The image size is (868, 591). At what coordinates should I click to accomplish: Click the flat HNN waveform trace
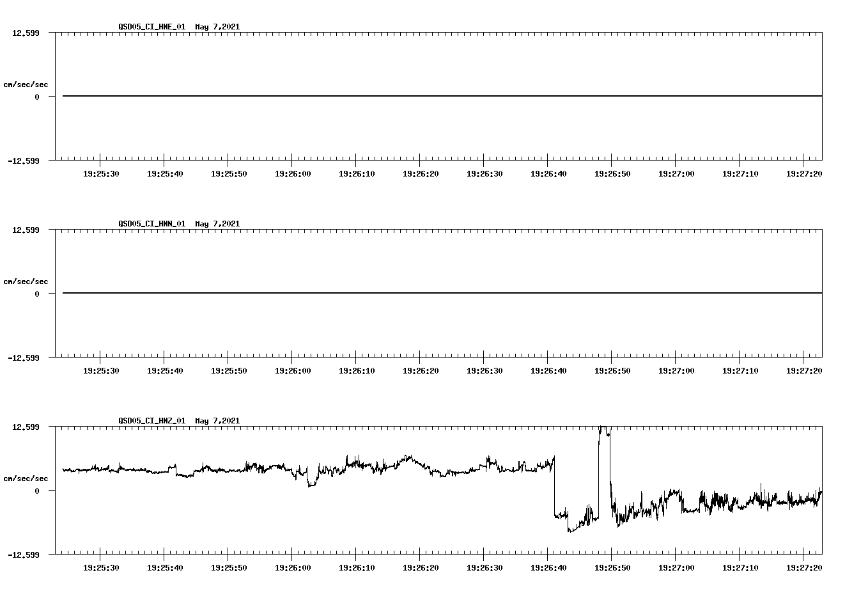(384, 293)
